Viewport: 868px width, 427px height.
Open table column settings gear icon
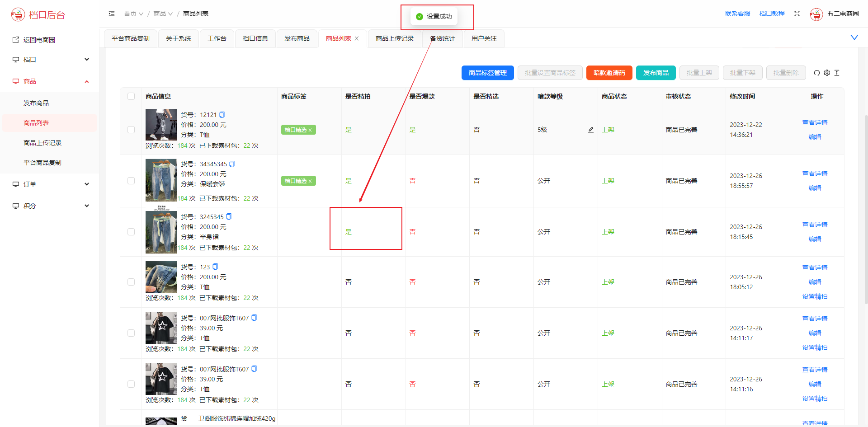coord(827,73)
